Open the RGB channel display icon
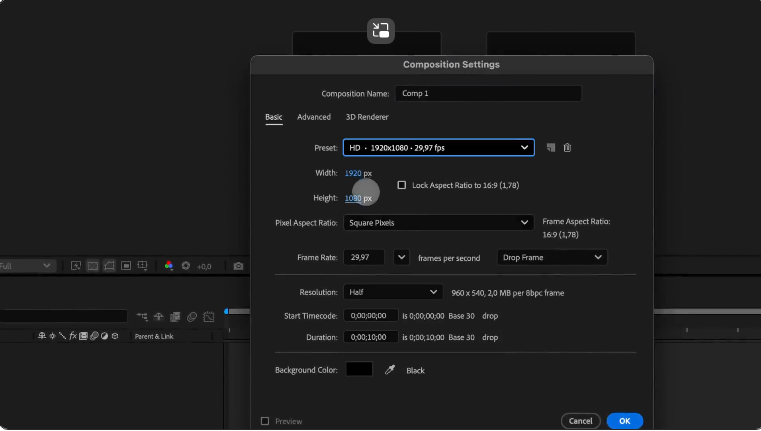Image resolution: width=761 pixels, height=431 pixels. [x=168, y=266]
